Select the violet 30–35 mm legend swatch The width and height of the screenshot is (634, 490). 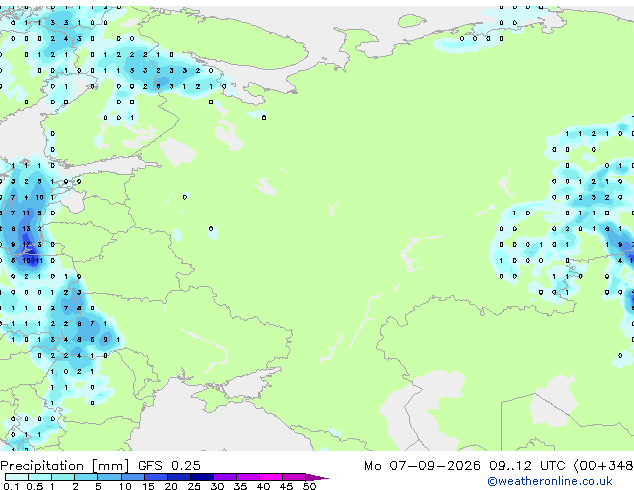click(225, 477)
